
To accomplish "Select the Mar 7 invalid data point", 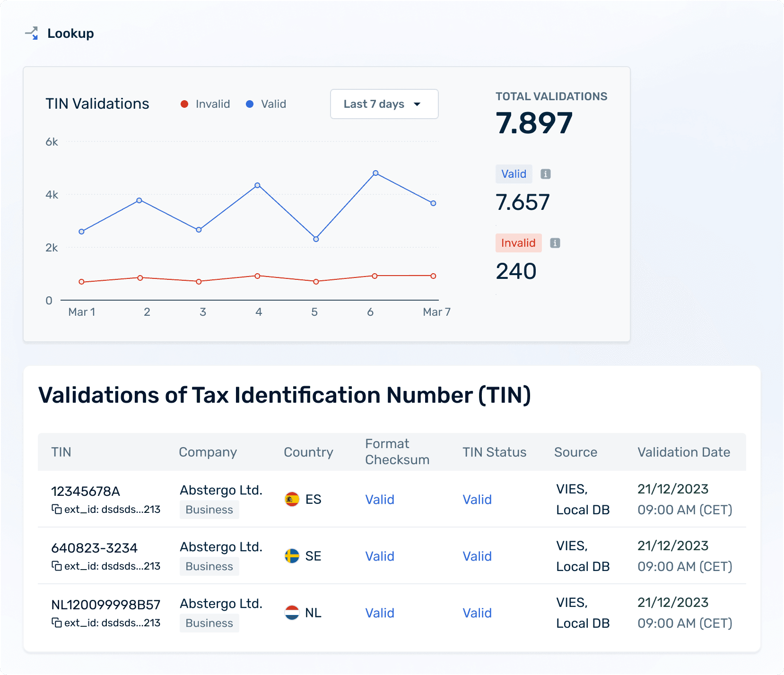I will (x=433, y=276).
